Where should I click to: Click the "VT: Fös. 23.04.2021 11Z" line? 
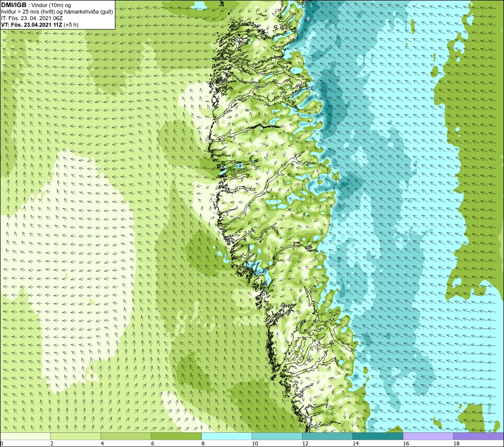click(x=32, y=25)
